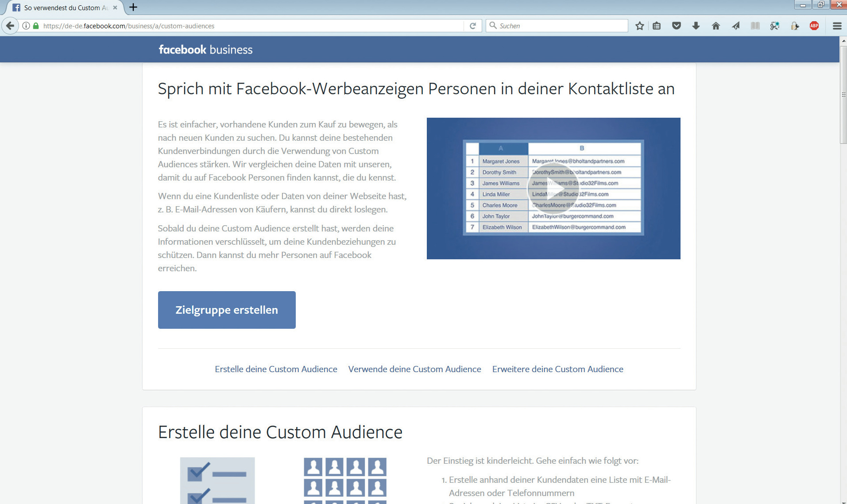Click the Zielgruppe erstellen button
Screen dimensions: 847x504
click(x=226, y=310)
